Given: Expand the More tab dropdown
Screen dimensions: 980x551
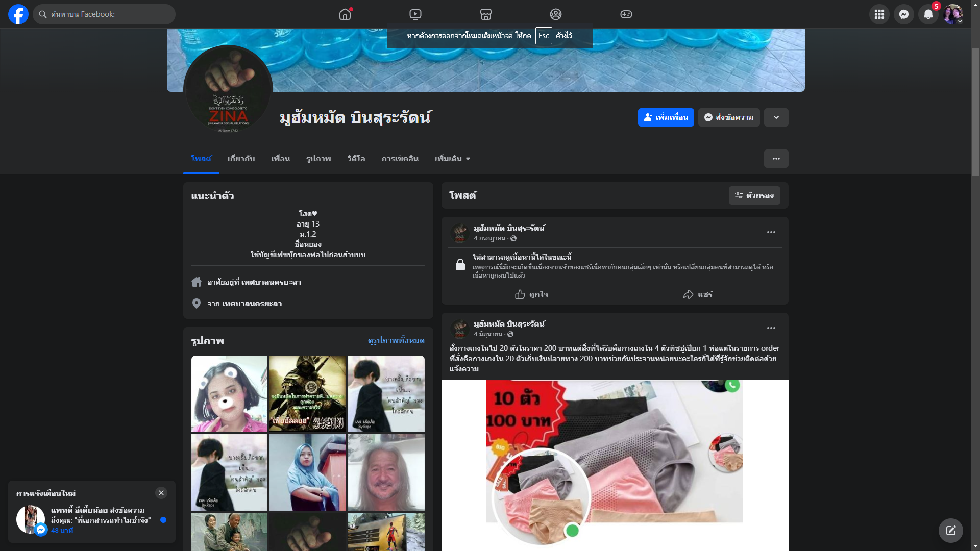Looking at the screenshot, I should [x=452, y=159].
